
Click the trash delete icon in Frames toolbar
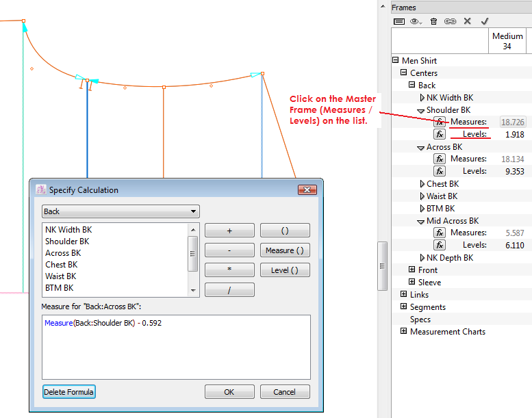[433, 21]
